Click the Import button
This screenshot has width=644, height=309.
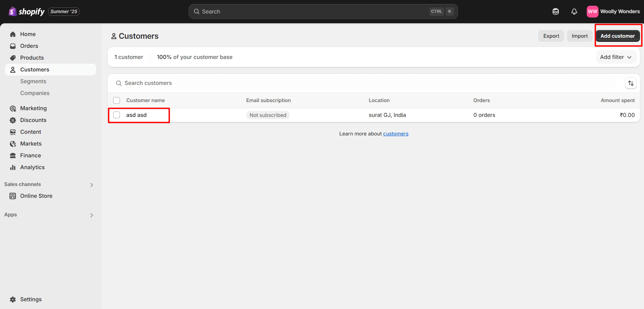(x=580, y=36)
